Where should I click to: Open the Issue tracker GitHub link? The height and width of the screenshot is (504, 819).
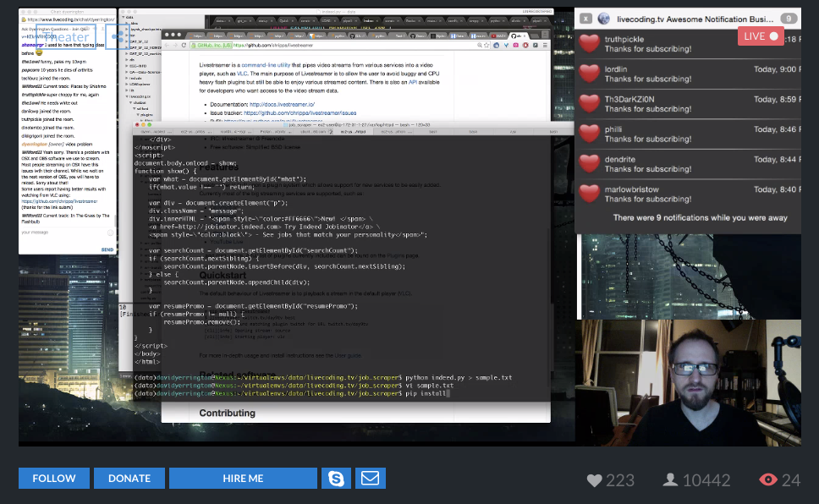click(x=300, y=112)
